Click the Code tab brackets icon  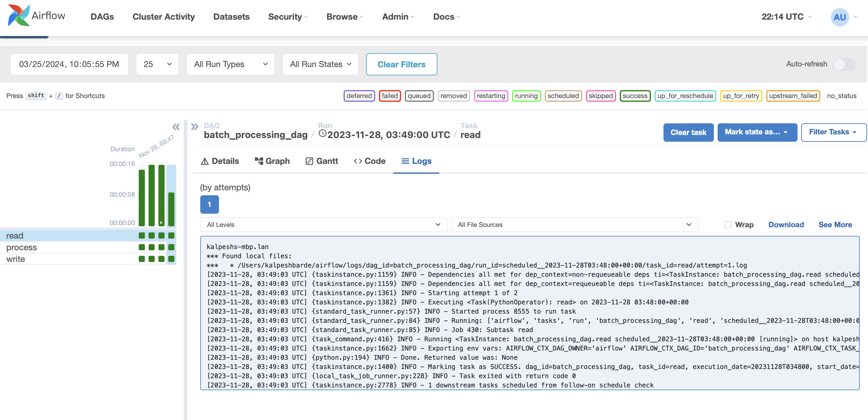click(x=358, y=161)
